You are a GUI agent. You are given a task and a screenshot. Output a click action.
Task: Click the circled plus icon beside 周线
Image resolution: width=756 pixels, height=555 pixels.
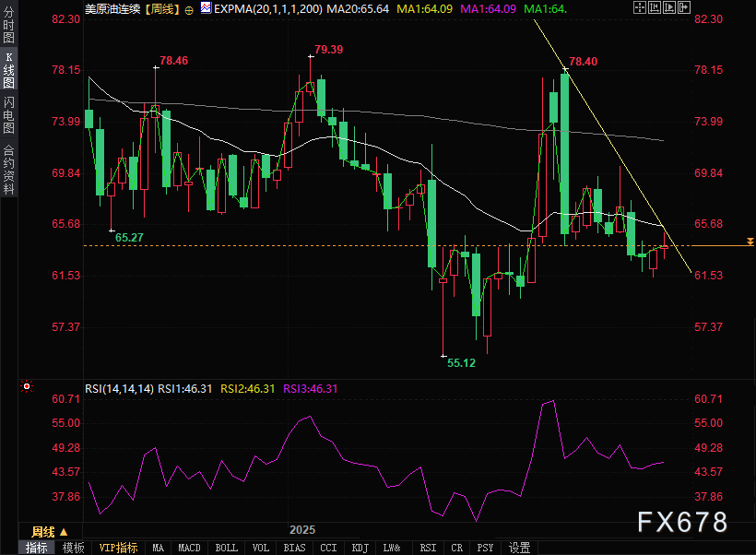(x=189, y=9)
